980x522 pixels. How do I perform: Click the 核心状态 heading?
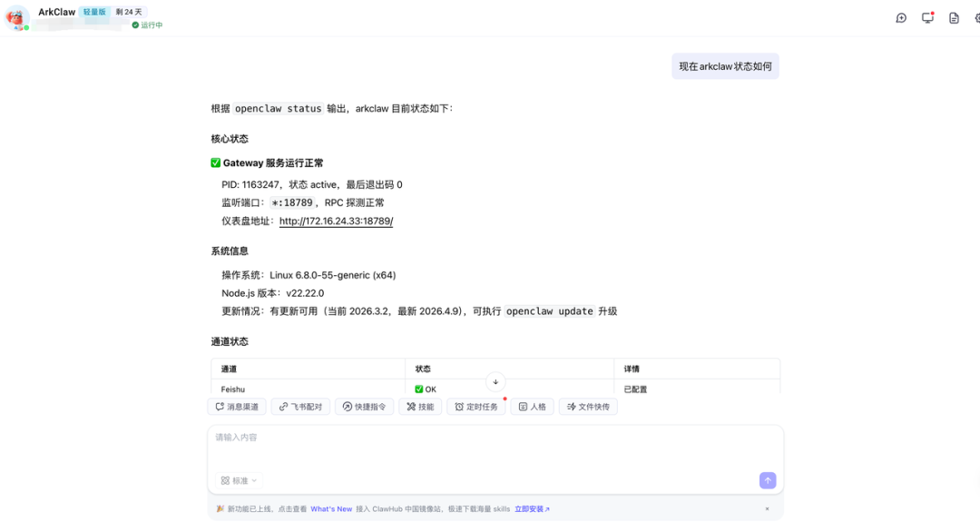tap(230, 139)
